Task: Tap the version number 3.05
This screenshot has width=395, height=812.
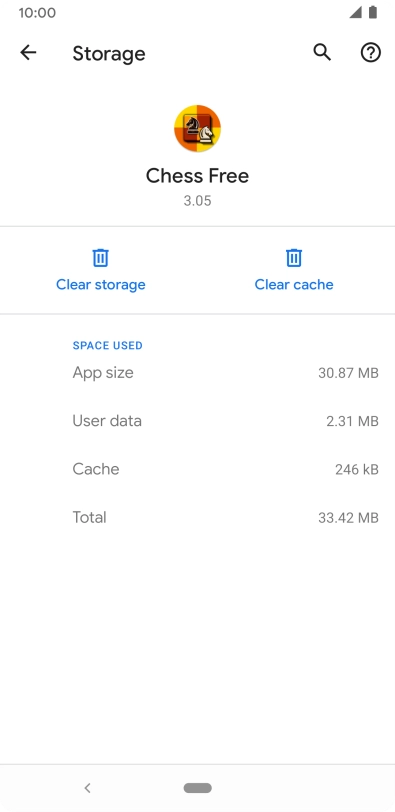Action: coord(197,201)
